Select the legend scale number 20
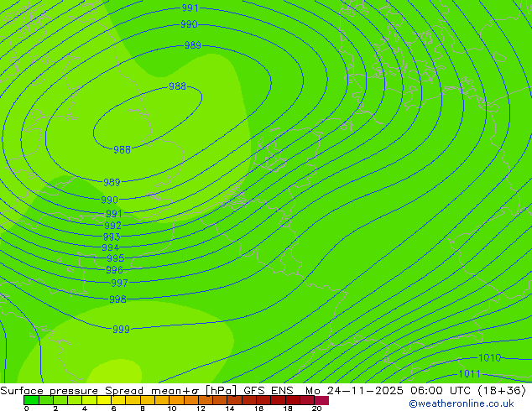532x411 pixels. point(316,408)
